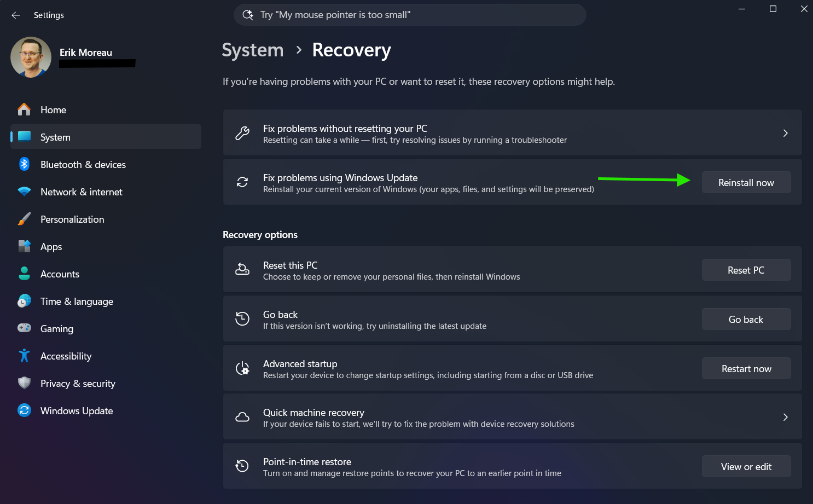This screenshot has width=813, height=504.
Task: Focus the Settings search box
Action: tap(410, 15)
